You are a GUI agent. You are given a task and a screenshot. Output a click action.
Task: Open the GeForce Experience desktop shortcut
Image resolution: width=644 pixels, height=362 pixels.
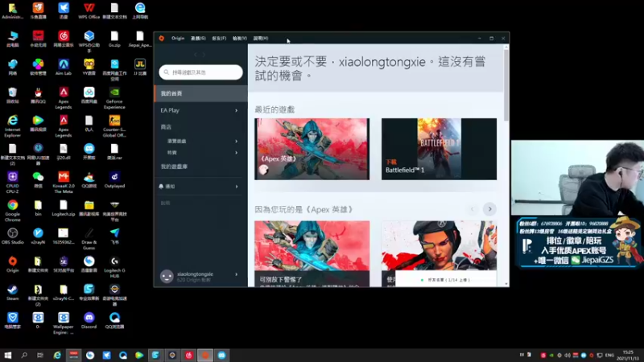114,97
